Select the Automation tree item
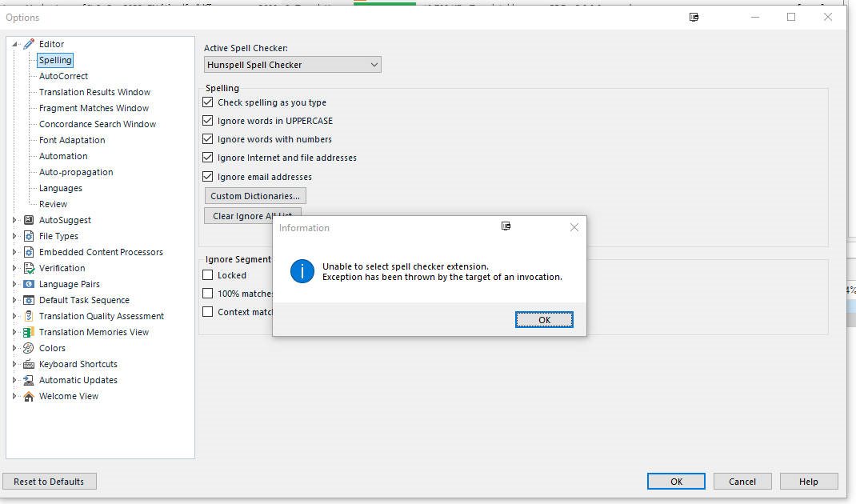This screenshot has width=856, height=504. (63, 156)
